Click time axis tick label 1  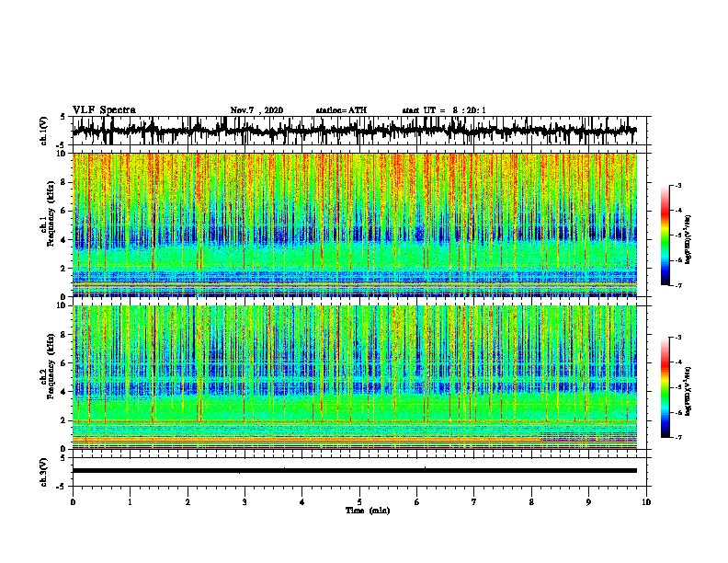pyautogui.click(x=130, y=502)
